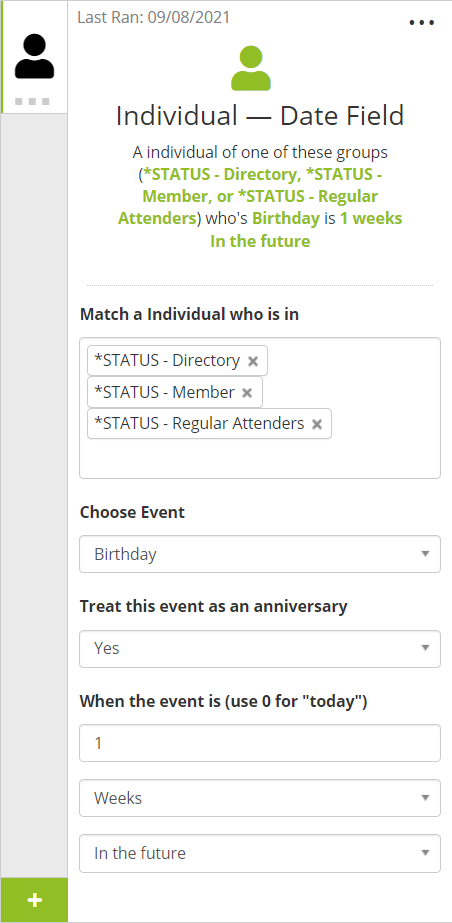Click the 1 weeks green summary text
This screenshot has width=452, height=923.
(371, 218)
